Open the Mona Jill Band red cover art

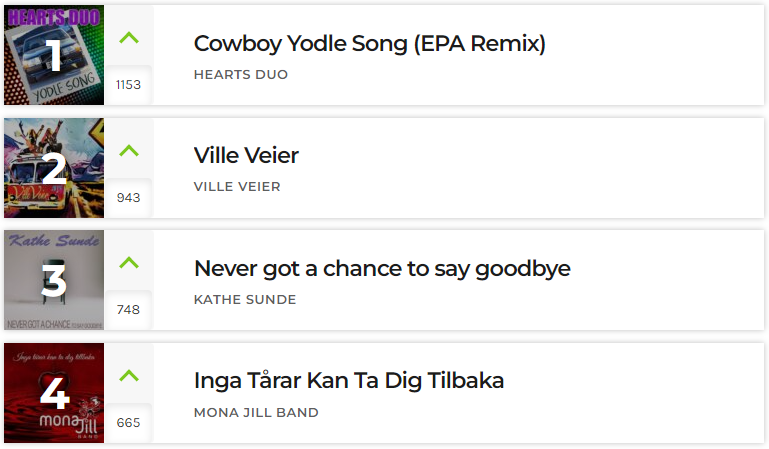54,393
